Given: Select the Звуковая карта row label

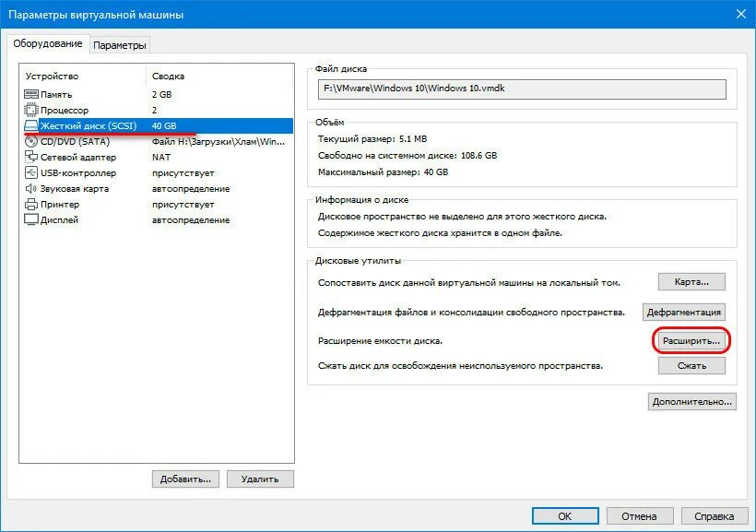Looking at the screenshot, I should 75,189.
